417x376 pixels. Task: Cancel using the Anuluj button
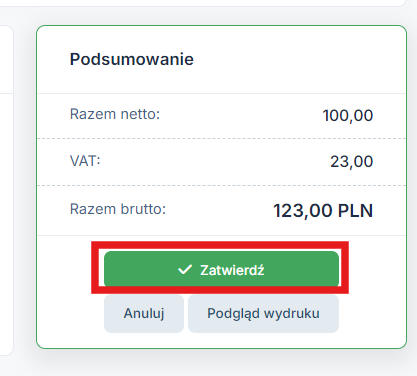pyautogui.click(x=144, y=313)
